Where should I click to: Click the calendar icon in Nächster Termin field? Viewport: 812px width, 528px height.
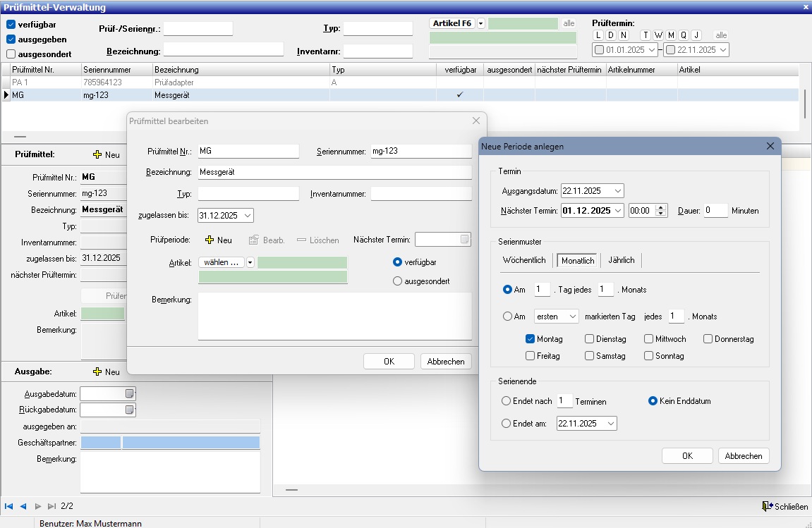[x=464, y=240]
